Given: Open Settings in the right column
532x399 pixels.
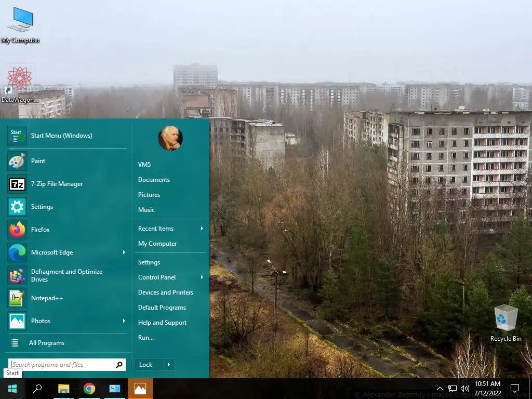Looking at the screenshot, I should point(149,262).
